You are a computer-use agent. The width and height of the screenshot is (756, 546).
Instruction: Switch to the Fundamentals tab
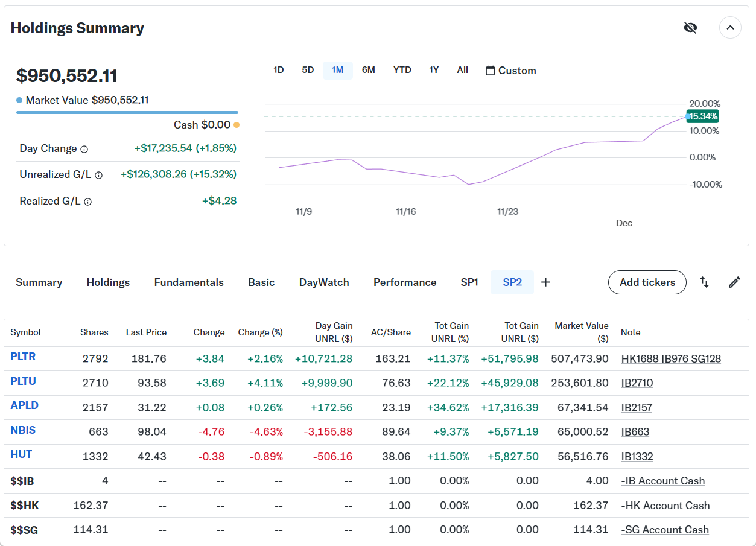tap(189, 282)
